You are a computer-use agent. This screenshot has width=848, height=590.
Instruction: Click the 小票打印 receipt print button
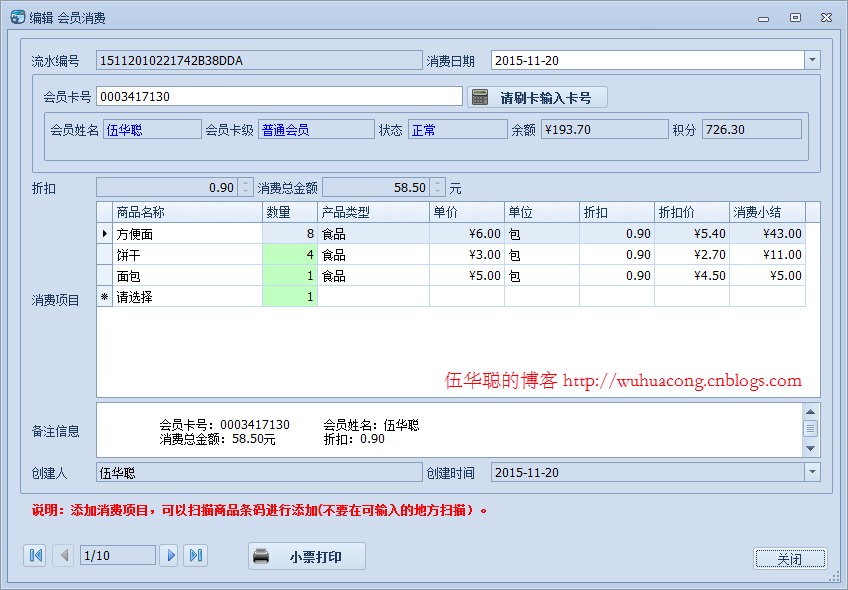coord(307,556)
